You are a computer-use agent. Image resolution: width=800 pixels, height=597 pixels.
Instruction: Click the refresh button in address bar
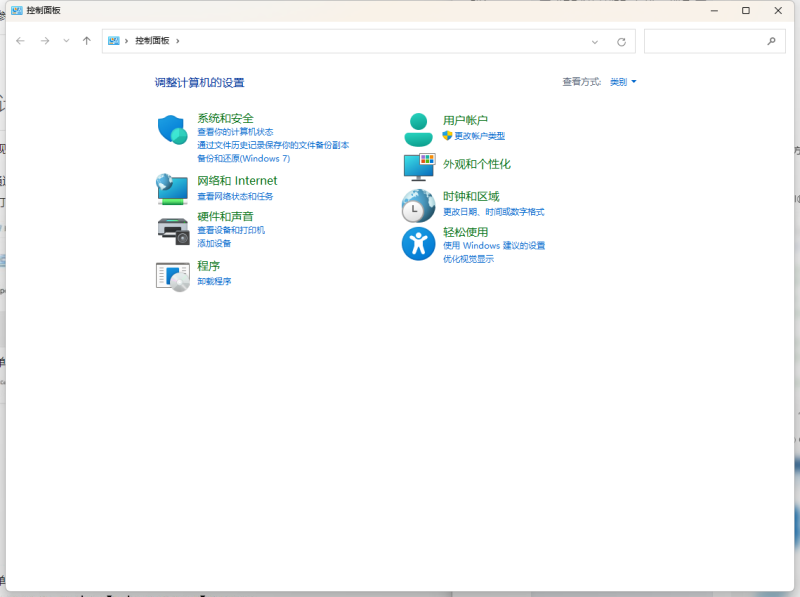tap(621, 41)
